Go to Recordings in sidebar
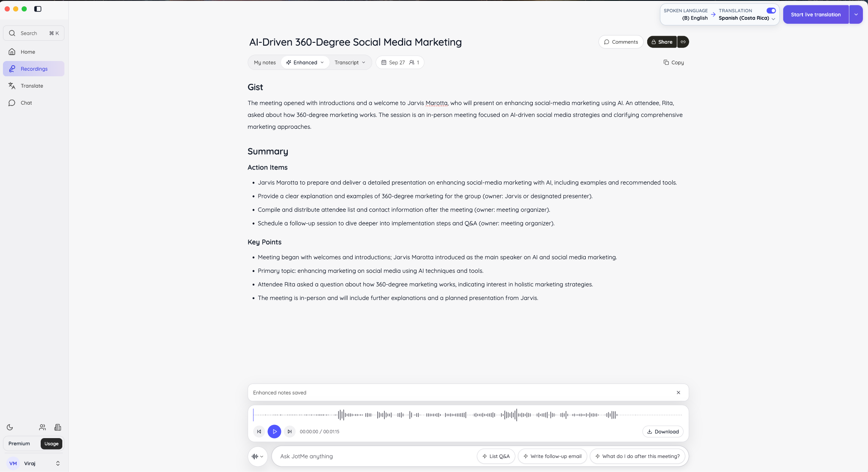Screen dimensions: 868x472 coord(33,69)
